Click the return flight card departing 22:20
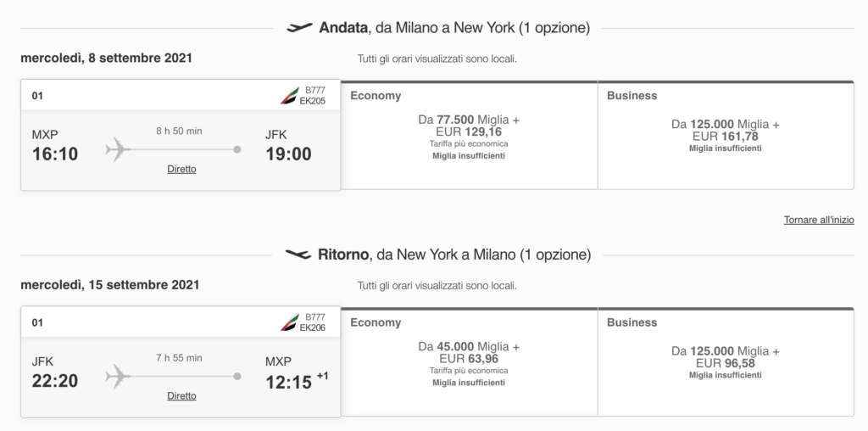Viewport: 868px width, 431px height. point(181,361)
